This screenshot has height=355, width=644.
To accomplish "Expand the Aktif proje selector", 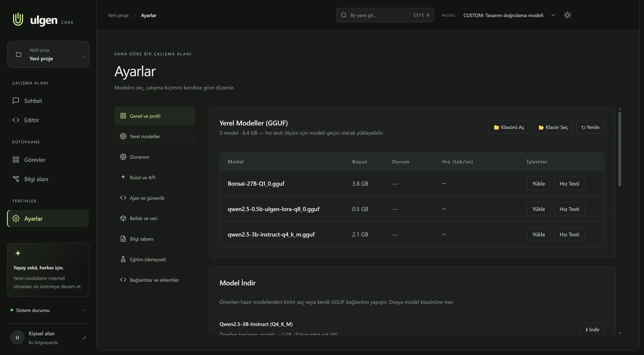I will [48, 54].
